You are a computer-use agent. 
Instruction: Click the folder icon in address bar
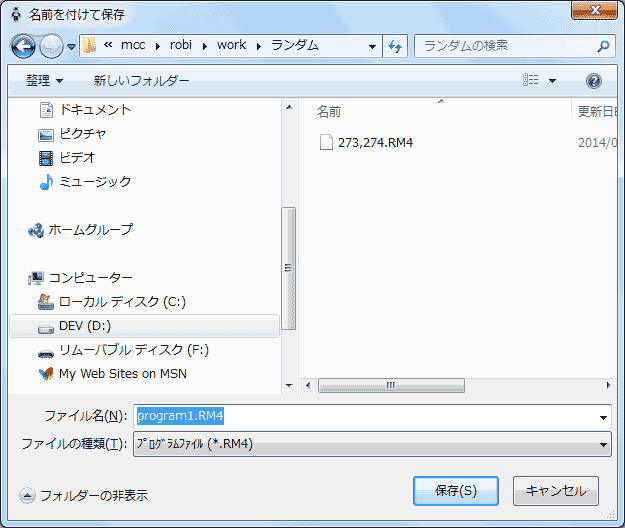90,46
